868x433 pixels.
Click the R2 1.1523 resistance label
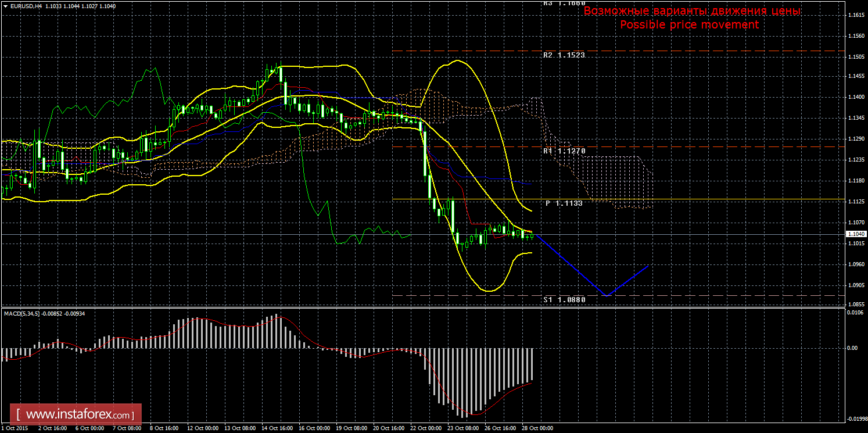pyautogui.click(x=564, y=55)
